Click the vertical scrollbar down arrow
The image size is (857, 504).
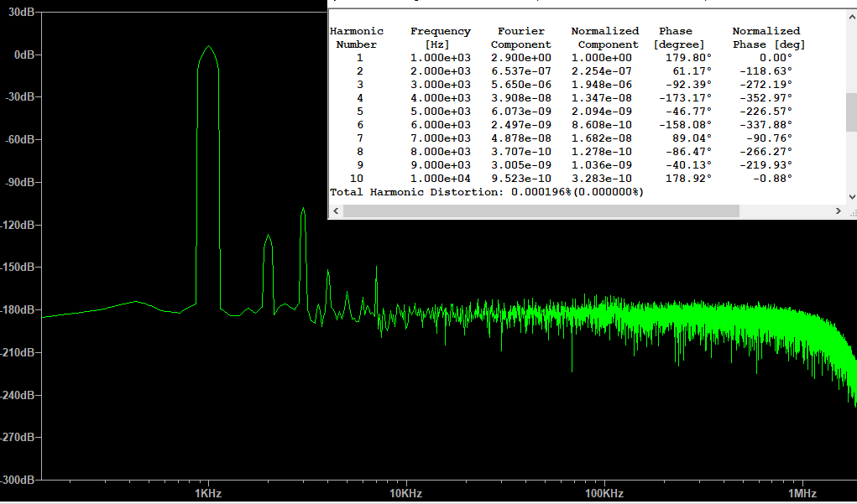pos(851,197)
